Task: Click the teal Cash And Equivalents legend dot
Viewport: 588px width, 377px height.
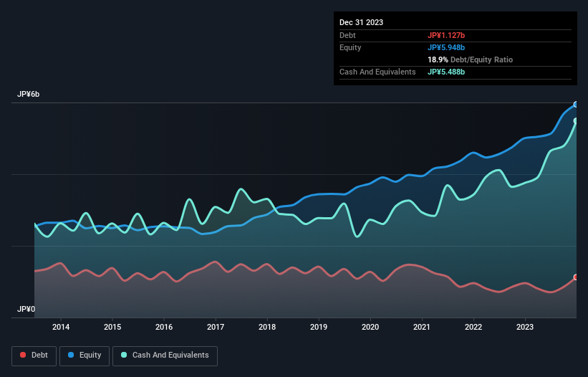Action: [x=124, y=355]
